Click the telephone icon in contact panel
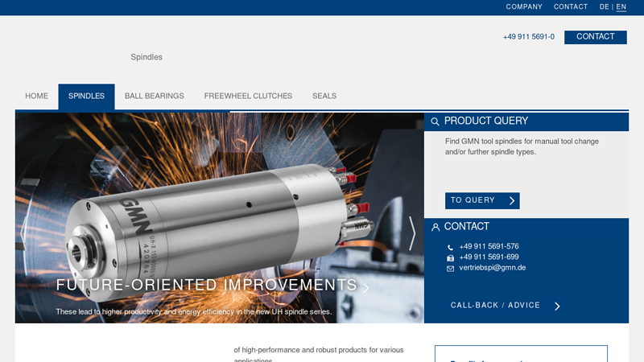Viewport: 644px width, 362px height. (x=450, y=248)
